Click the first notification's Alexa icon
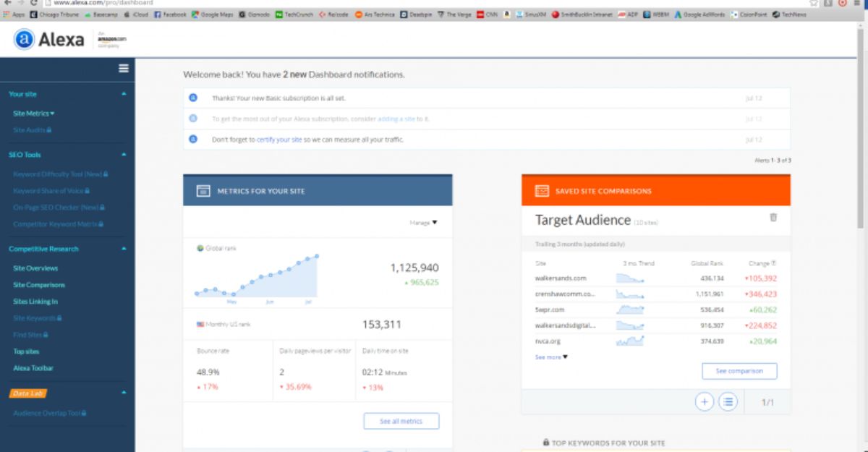The height and width of the screenshot is (452, 868). click(193, 97)
